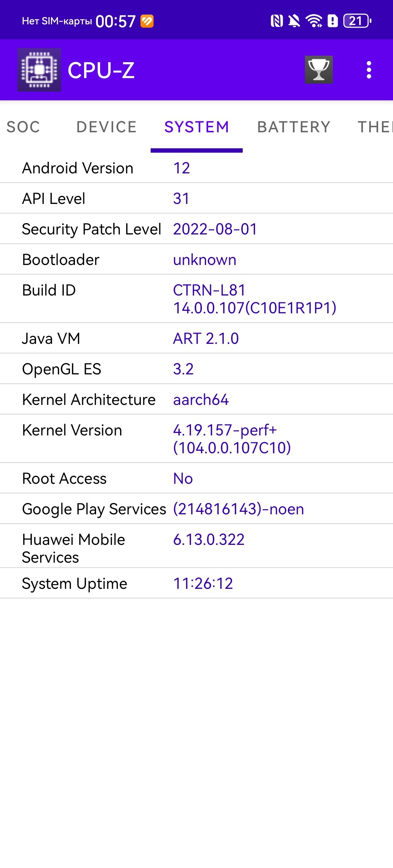The height and width of the screenshot is (868, 393).
Task: Tap the Wi-Fi signal icon
Action: 314,21
